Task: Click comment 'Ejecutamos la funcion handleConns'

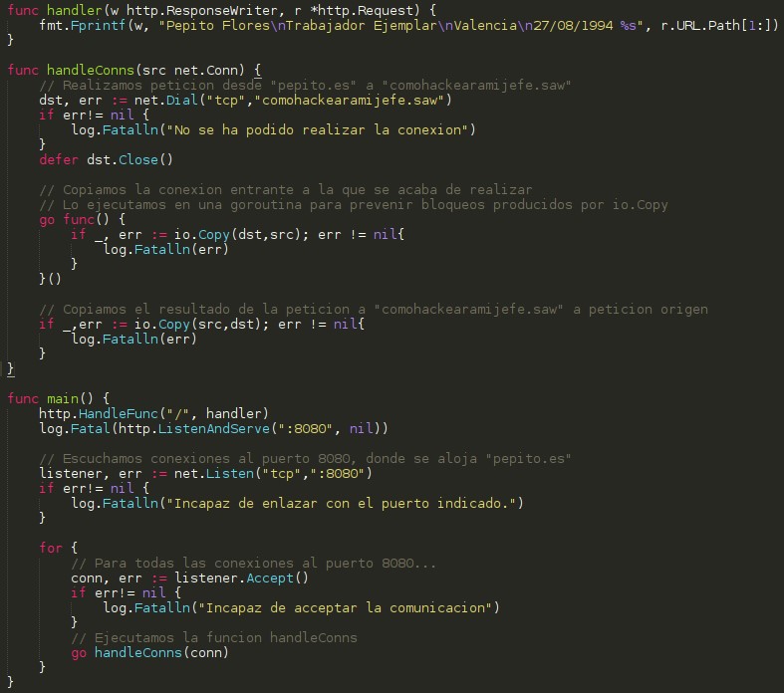Action: point(214,637)
